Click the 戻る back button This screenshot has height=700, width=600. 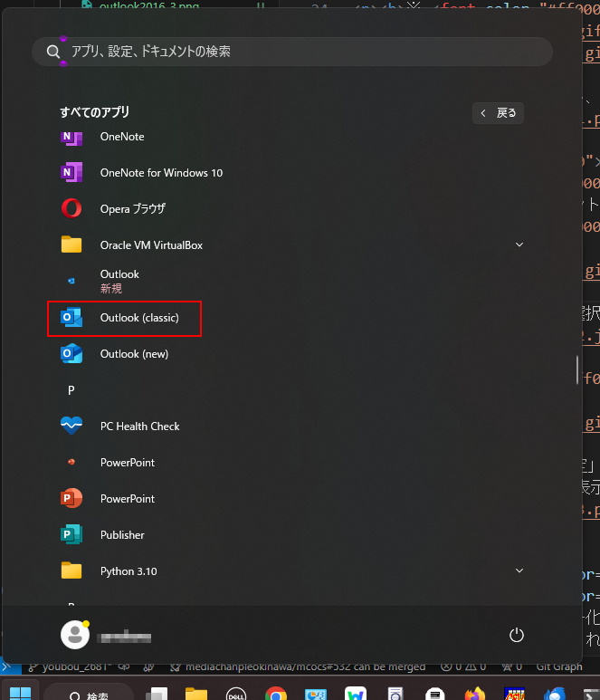(x=498, y=113)
